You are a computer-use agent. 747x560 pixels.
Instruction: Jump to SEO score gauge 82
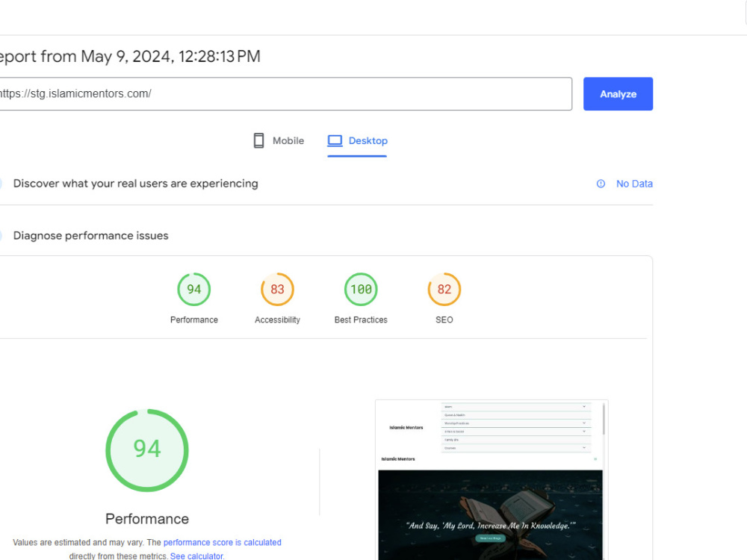[x=444, y=289]
